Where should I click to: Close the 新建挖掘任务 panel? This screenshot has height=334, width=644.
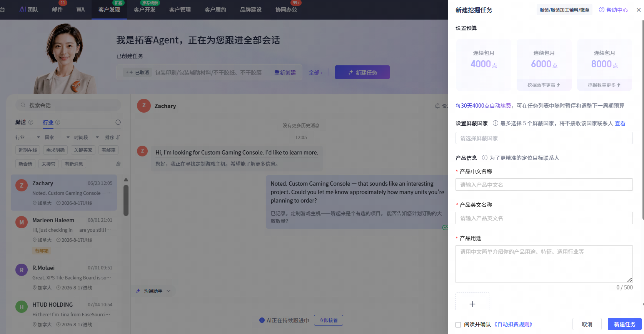click(639, 10)
